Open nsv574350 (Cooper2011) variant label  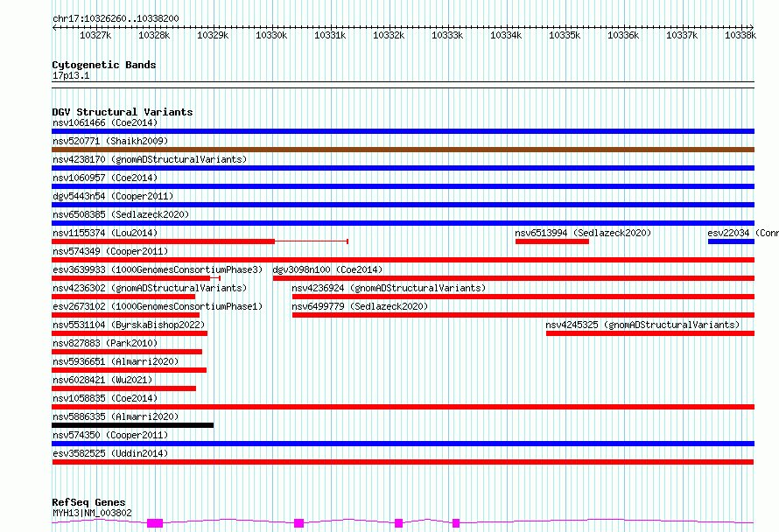coord(110,435)
